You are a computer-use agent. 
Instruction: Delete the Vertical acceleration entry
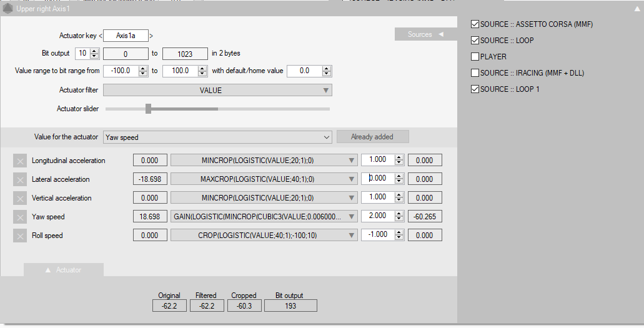point(20,198)
